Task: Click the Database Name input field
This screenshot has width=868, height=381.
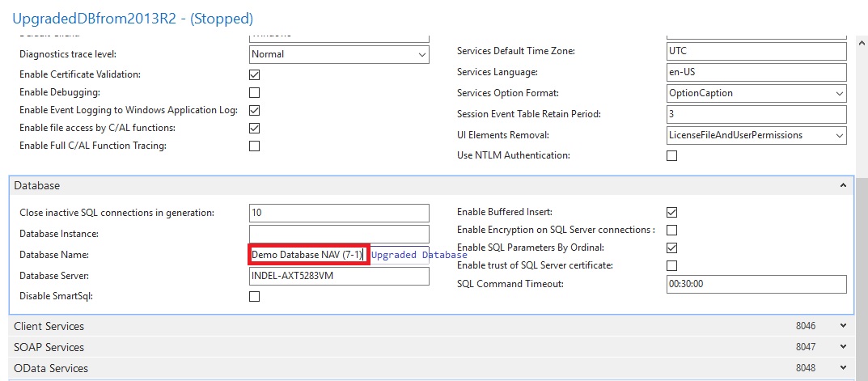Action: click(x=307, y=255)
